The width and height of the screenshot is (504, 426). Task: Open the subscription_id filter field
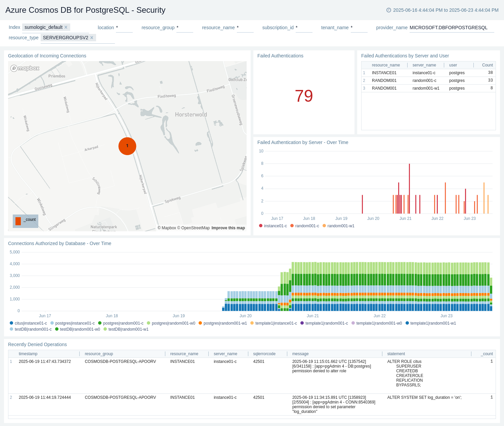pyautogui.click(x=304, y=28)
